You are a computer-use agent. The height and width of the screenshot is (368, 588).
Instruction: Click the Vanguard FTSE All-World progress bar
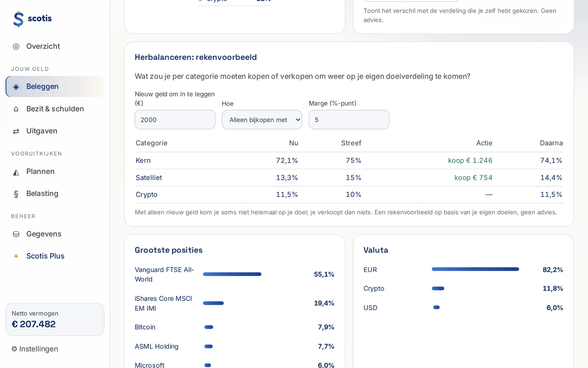232,274
